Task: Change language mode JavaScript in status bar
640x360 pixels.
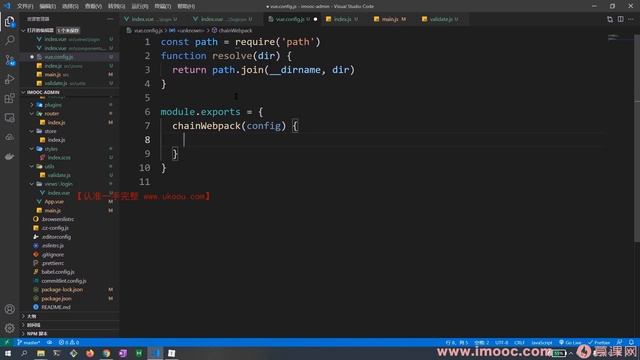Action: pos(542,342)
